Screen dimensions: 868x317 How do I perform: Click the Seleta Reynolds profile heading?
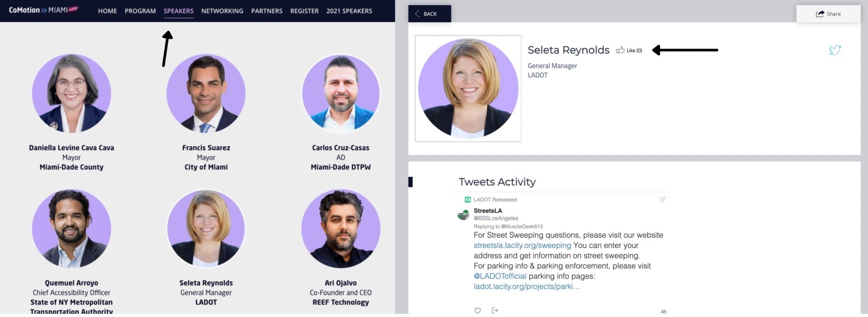click(x=568, y=50)
